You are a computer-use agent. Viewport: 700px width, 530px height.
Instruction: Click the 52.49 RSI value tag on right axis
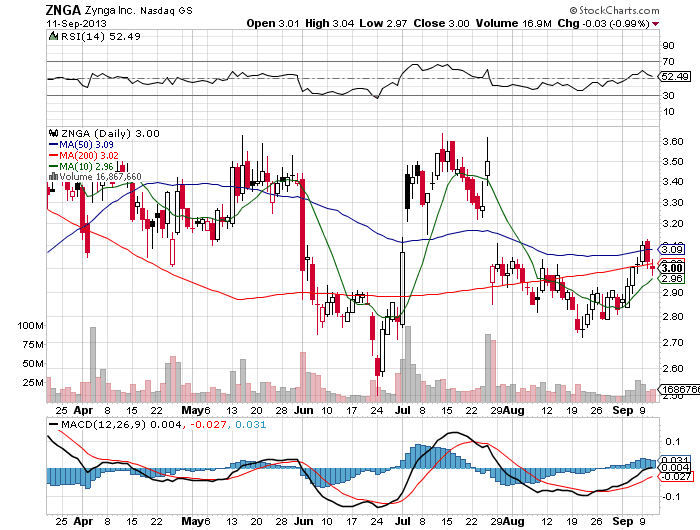[x=675, y=76]
